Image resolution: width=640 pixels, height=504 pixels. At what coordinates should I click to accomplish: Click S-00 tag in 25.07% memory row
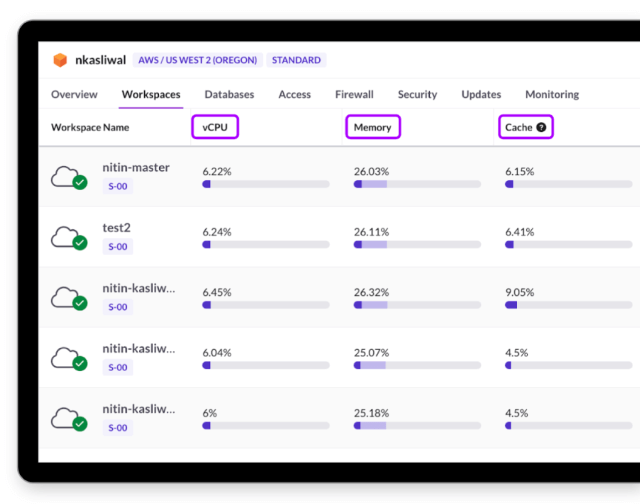118,367
